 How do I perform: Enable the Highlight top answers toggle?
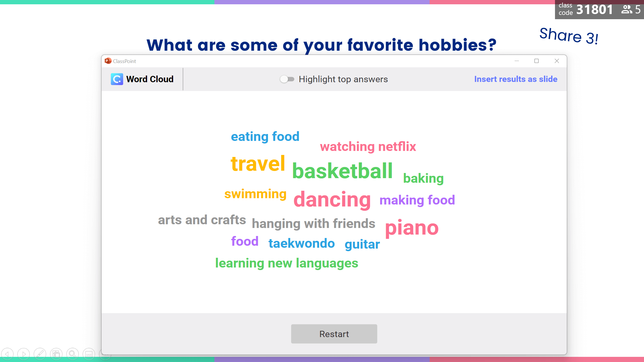[286, 79]
